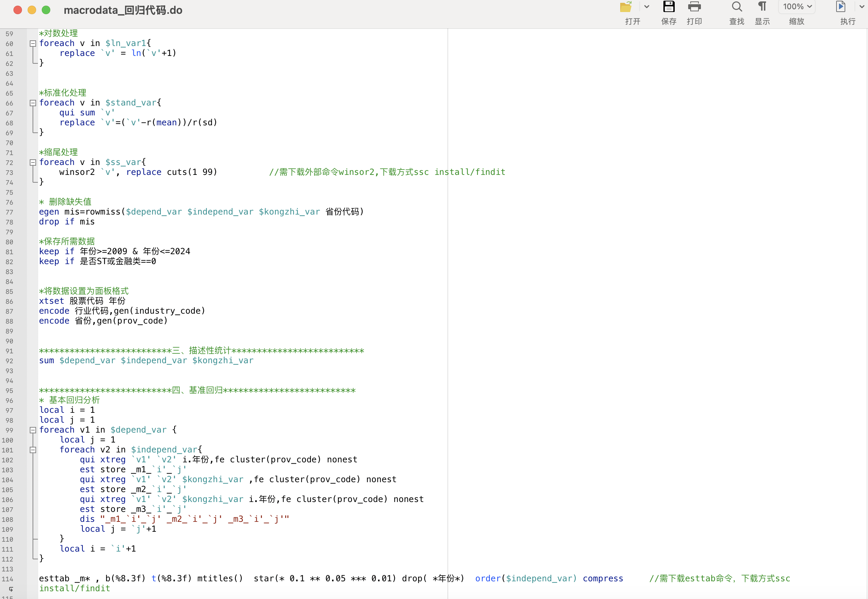This screenshot has height=599, width=868.
Task: Click the Print (打印) printer icon
Action: coord(694,7)
